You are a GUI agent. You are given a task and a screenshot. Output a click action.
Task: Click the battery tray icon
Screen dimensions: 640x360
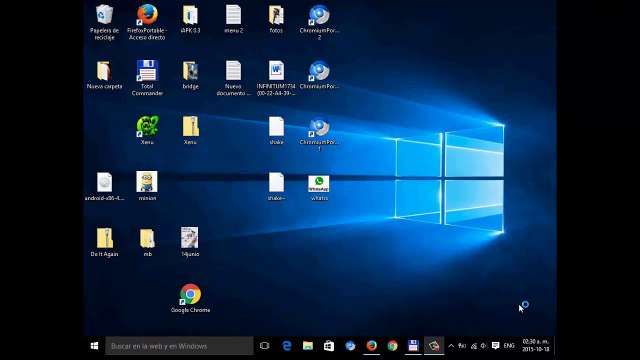pyautogui.click(x=462, y=346)
